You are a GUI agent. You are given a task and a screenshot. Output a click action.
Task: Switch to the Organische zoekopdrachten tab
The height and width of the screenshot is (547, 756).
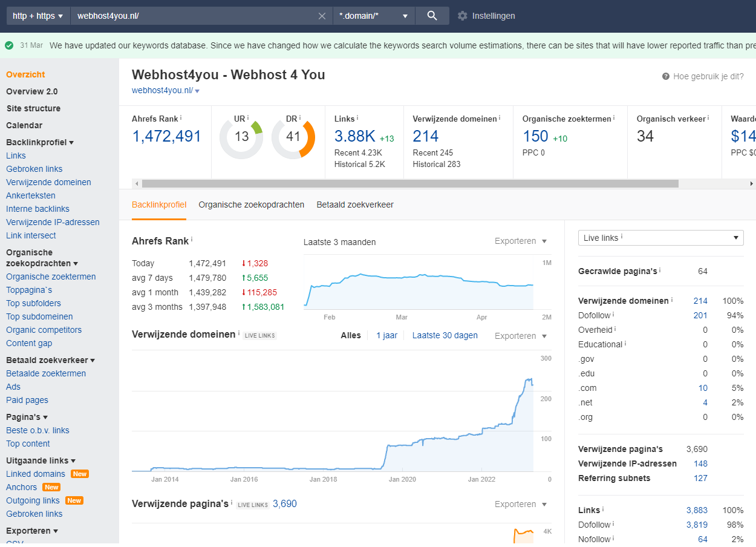pos(252,205)
